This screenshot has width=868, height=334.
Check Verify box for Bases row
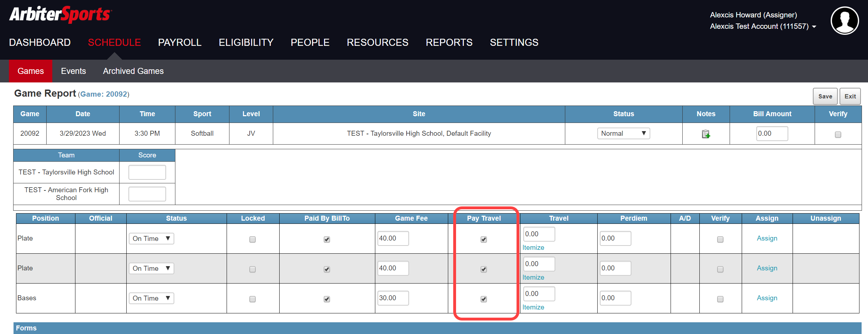click(x=720, y=299)
